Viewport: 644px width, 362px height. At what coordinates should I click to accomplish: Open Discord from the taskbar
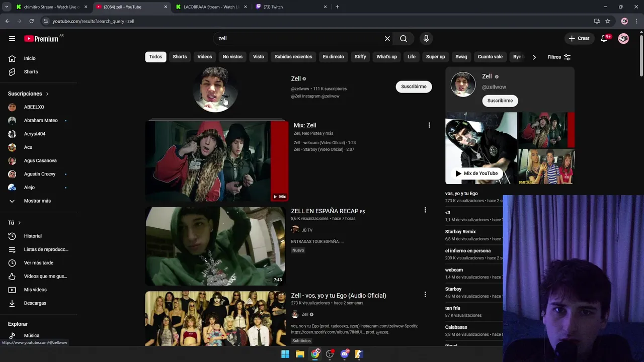pyautogui.click(x=345, y=354)
